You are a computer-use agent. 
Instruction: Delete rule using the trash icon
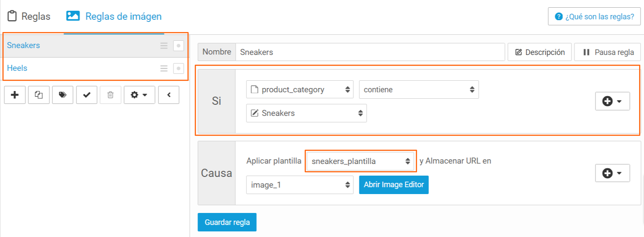coord(110,95)
